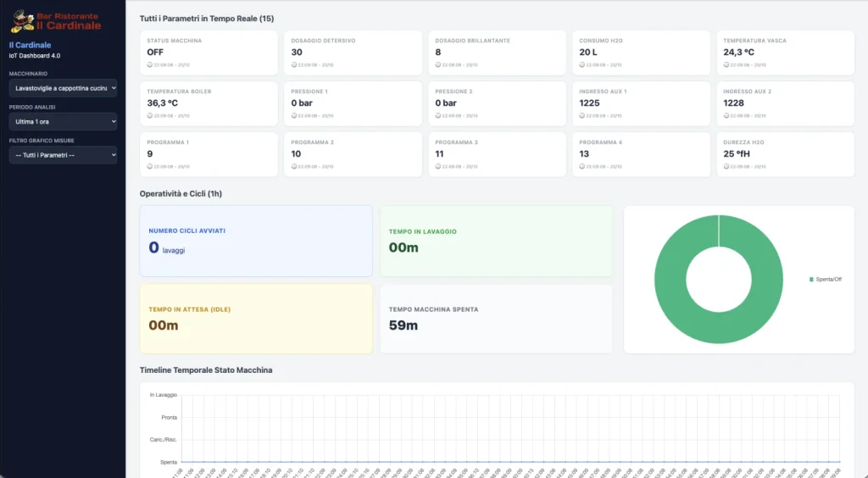Viewport: 868px width, 478px height.
Task: Open the Macchinario dropdown
Action: pos(63,88)
